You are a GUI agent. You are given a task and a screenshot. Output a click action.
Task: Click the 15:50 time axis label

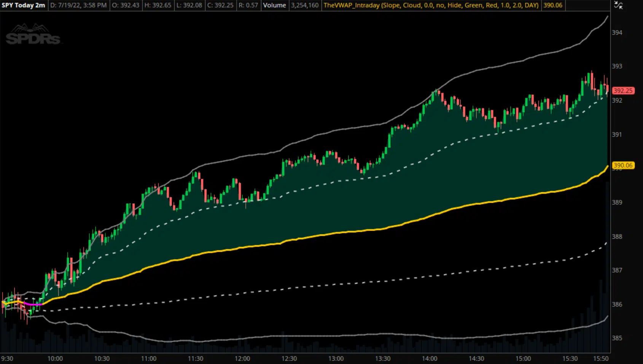tap(601, 358)
